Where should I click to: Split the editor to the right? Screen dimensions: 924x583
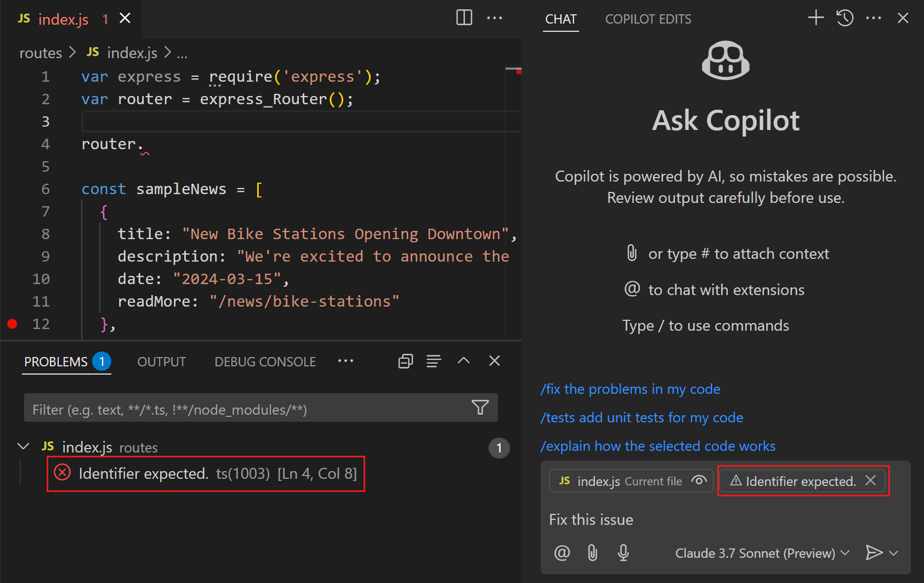[x=464, y=18]
